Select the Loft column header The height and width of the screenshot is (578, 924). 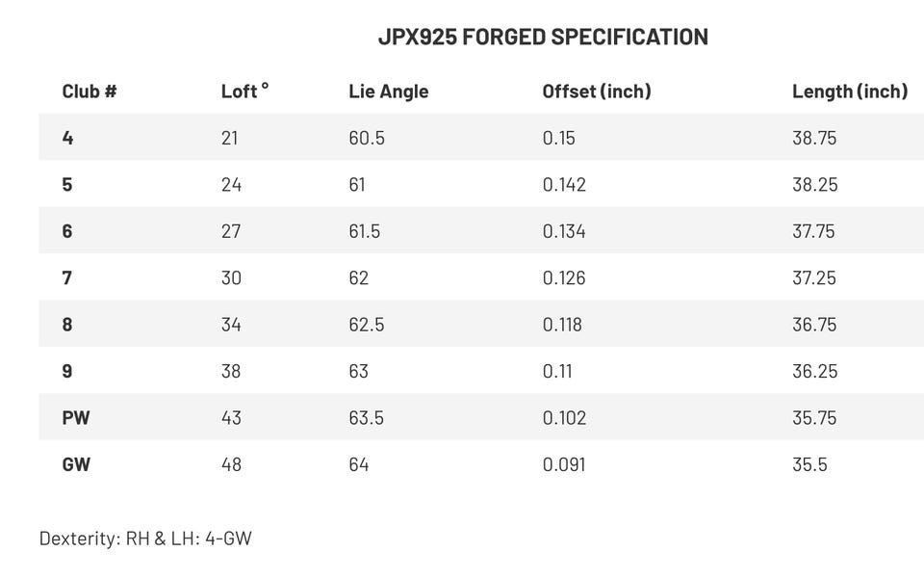click(x=244, y=91)
